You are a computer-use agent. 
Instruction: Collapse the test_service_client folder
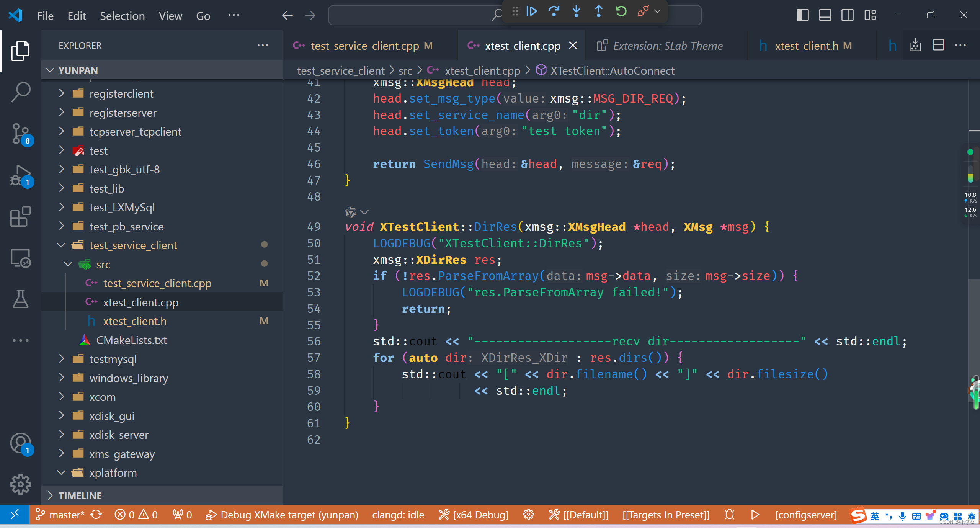pyautogui.click(x=162, y=245)
